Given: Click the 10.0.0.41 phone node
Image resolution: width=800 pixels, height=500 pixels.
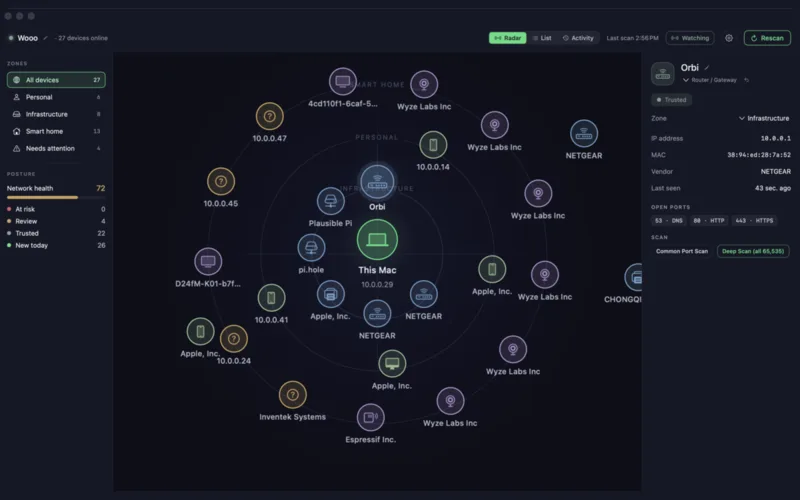Looking at the screenshot, I should 271,297.
